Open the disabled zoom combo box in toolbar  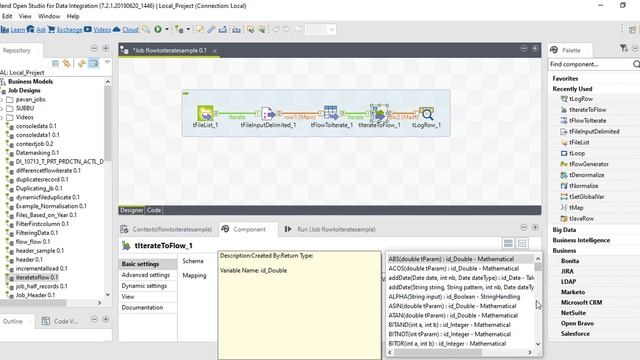point(320,29)
